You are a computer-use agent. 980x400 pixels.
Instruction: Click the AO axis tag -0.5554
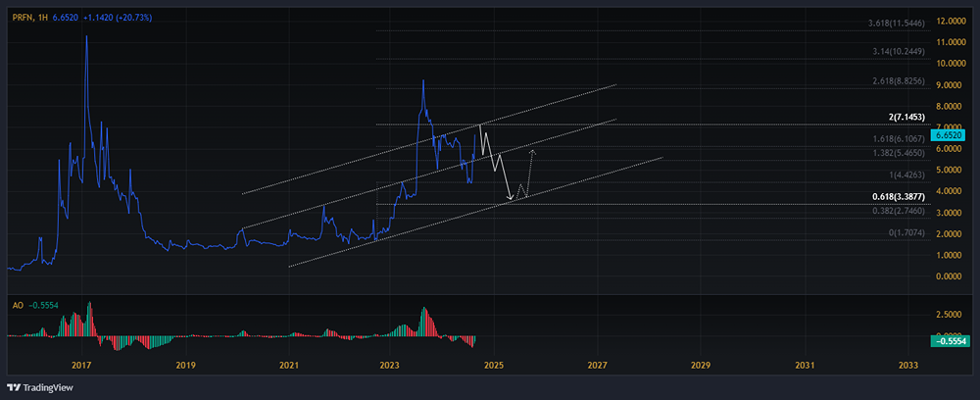(953, 340)
